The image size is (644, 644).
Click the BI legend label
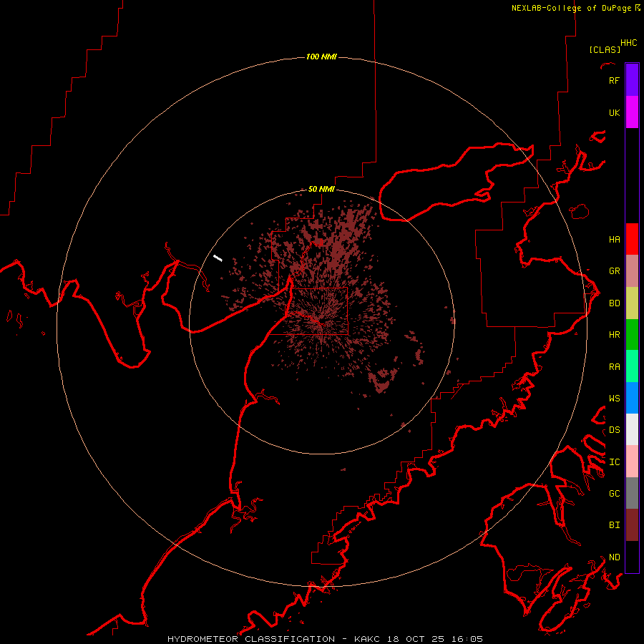(614, 525)
